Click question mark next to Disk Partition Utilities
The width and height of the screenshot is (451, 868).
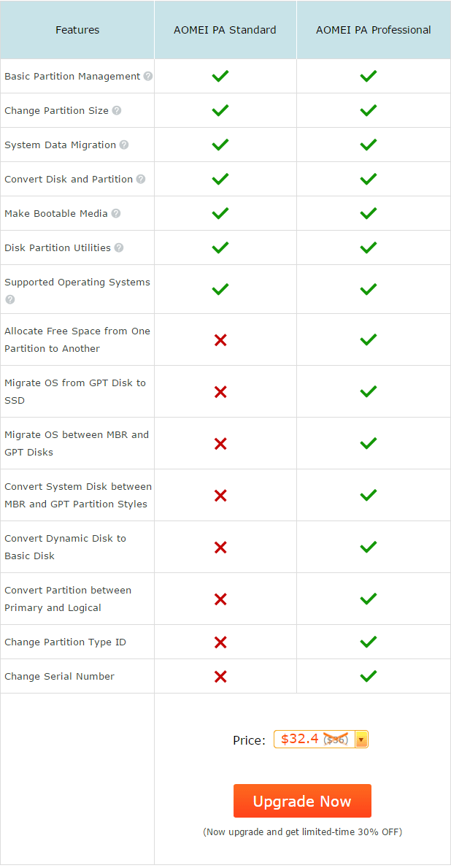point(119,248)
